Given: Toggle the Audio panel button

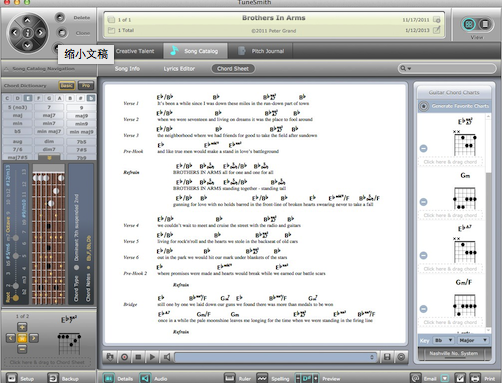Looking at the screenshot, I should (x=145, y=378).
